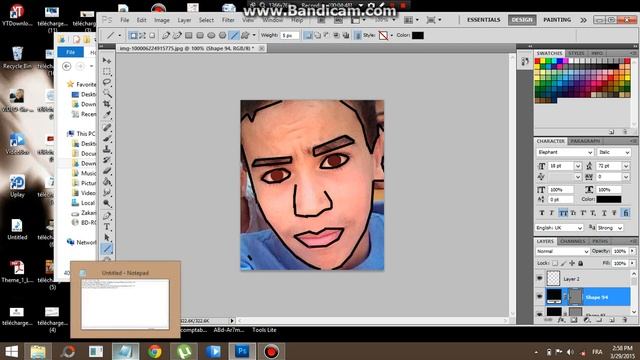Image resolution: width=640 pixels, height=360 pixels.
Task: Select the Rectangular Marquee tool
Action: (107, 71)
